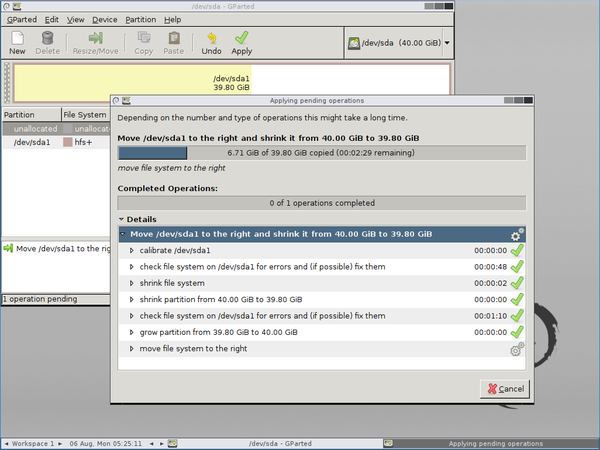Image resolution: width=600 pixels, height=450 pixels.
Task: Open the Device menu
Action: [104, 20]
